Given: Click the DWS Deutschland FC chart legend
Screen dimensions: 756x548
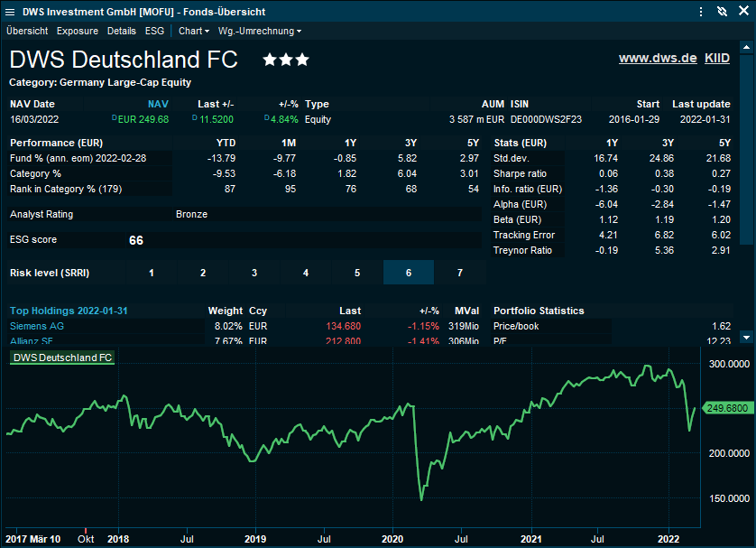Looking at the screenshot, I should tap(62, 358).
